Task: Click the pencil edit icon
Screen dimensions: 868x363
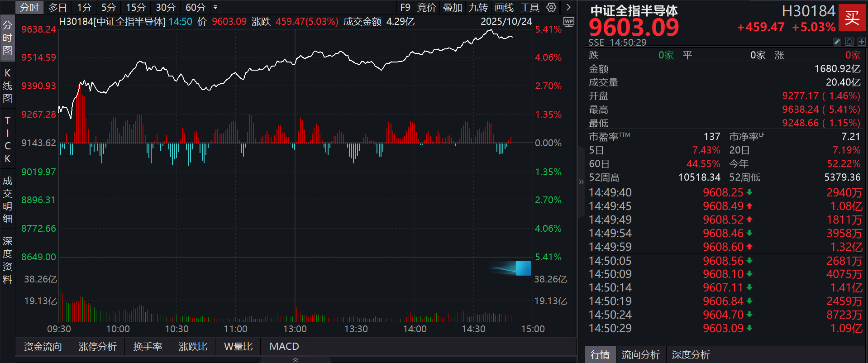Action: click(837, 42)
